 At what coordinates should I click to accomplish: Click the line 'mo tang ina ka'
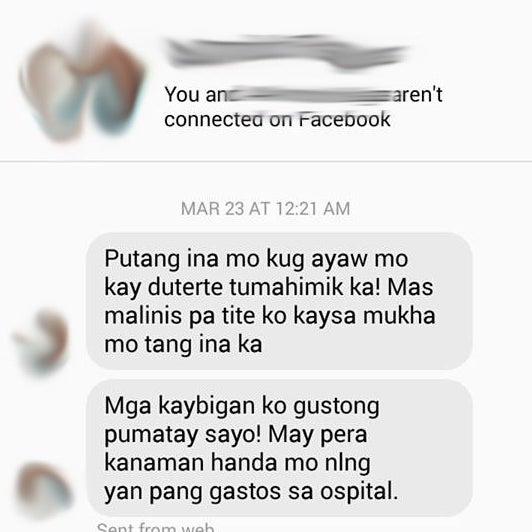[183, 344]
